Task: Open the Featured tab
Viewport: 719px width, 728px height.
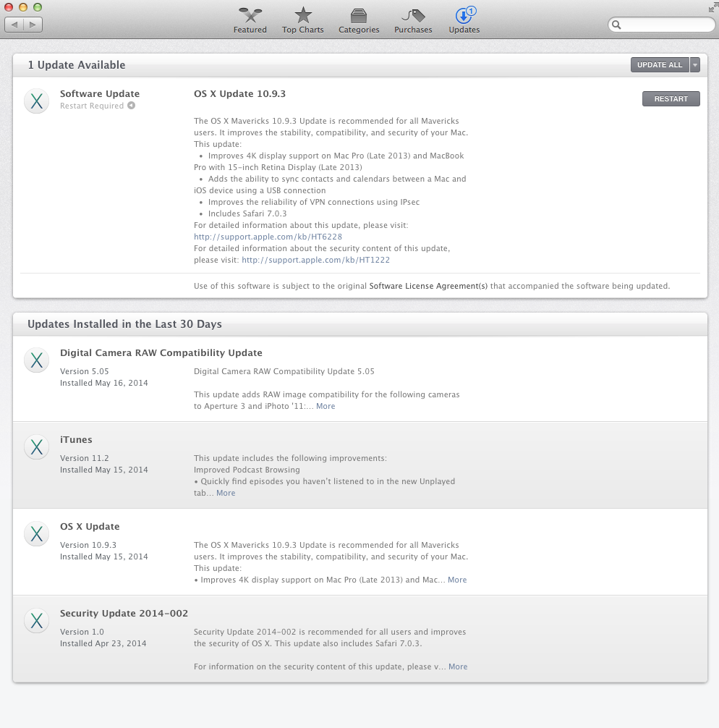Action: [x=250, y=21]
